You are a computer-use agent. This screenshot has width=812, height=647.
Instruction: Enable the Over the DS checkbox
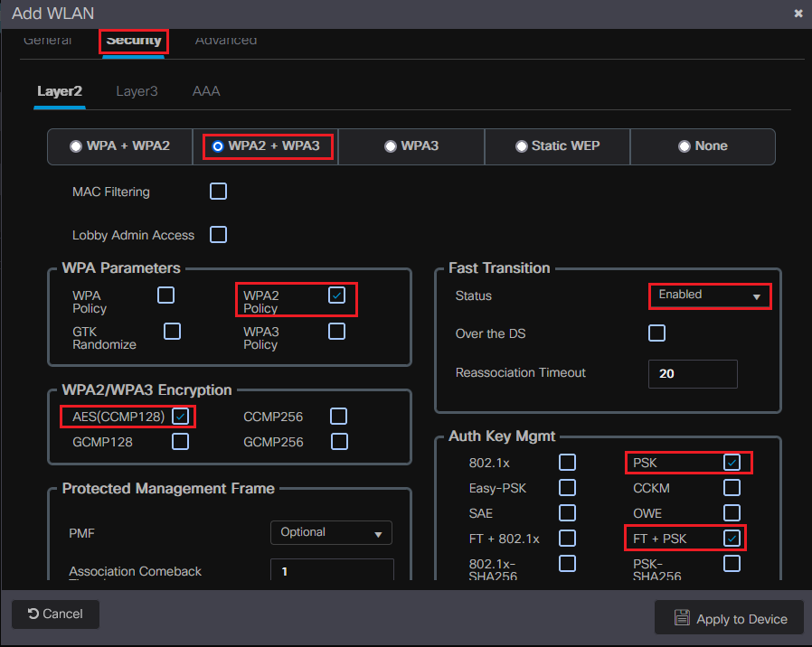click(x=657, y=333)
